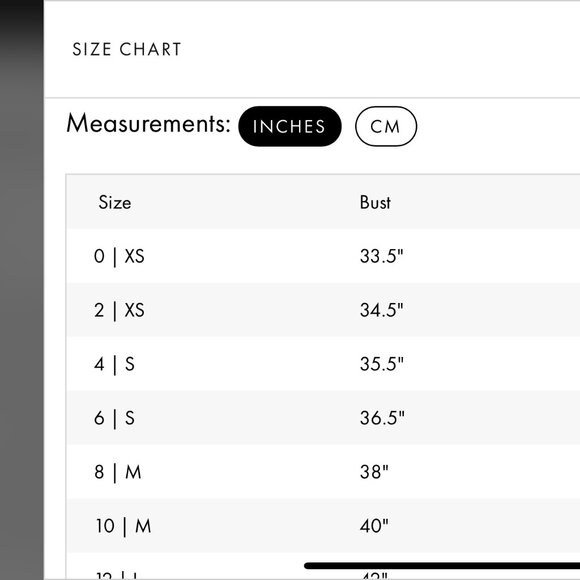580x580 pixels.
Task: Click the dark overlay to dismiss chart
Action: 21,290
